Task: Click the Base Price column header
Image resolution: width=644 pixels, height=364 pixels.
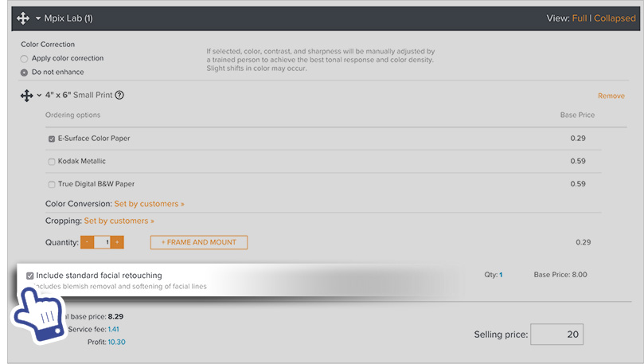Action: 577,115
